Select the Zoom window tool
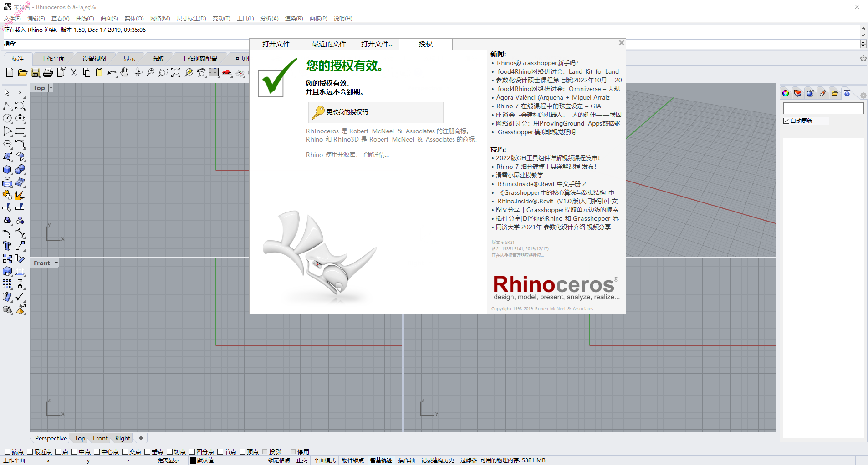The image size is (868, 465). coord(163,72)
